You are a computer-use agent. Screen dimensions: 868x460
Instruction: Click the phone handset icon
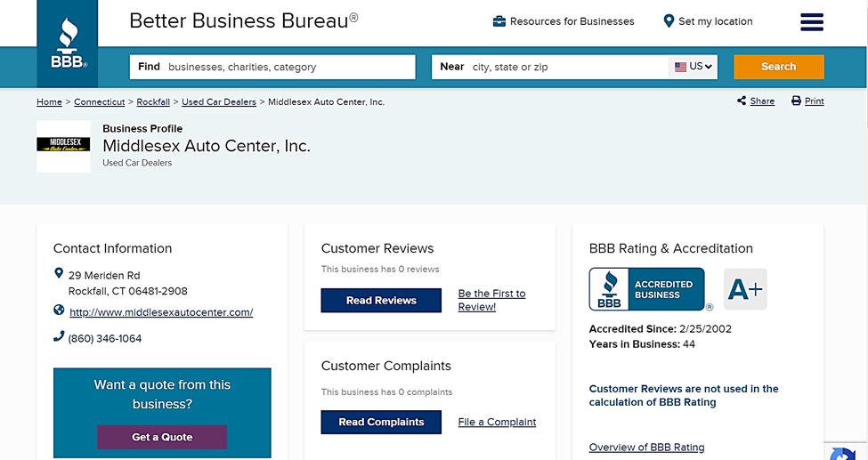click(59, 336)
